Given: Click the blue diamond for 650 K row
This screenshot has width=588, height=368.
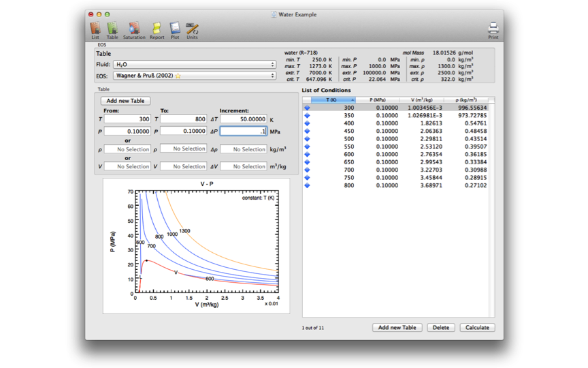Looking at the screenshot, I should 307,162.
